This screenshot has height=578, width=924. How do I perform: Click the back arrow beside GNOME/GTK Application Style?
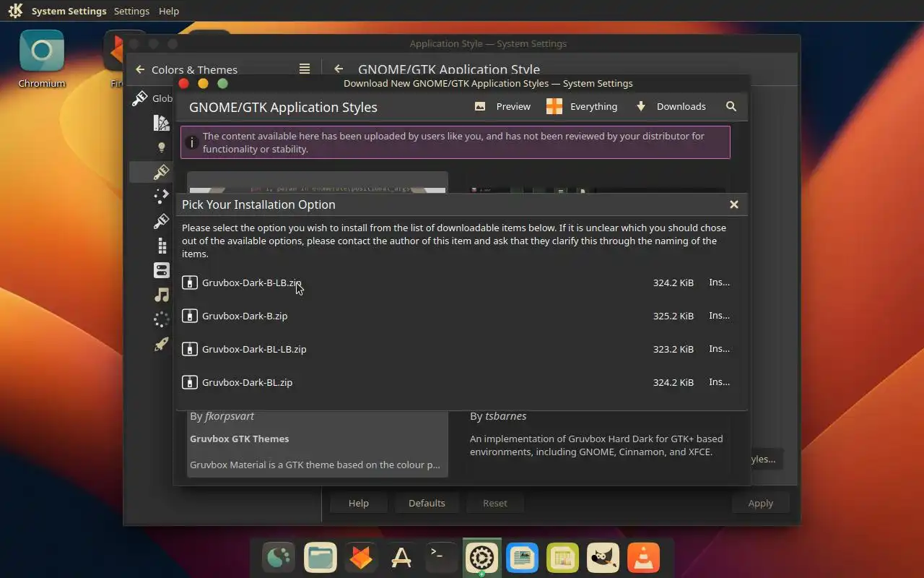point(339,69)
